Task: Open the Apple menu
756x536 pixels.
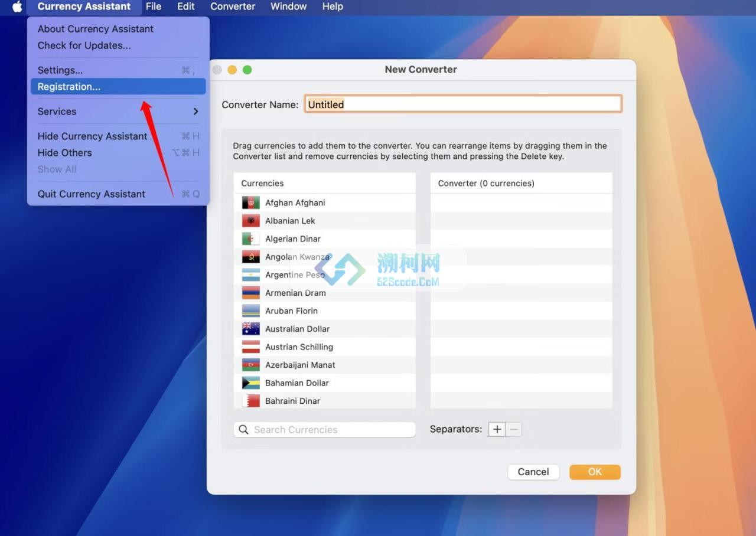Action: coord(17,6)
